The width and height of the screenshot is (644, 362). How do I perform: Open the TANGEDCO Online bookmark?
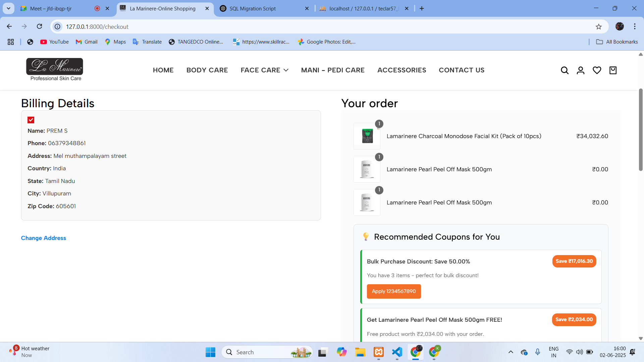pyautogui.click(x=196, y=42)
